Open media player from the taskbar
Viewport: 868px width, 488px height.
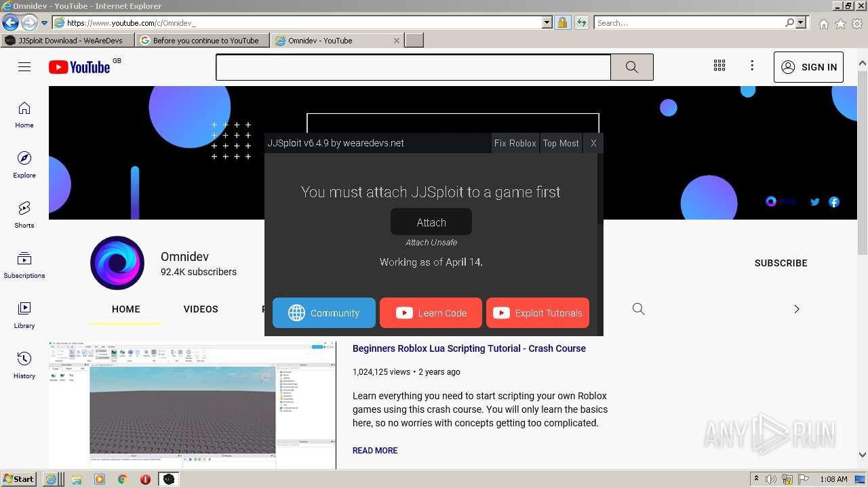pyautogui.click(x=100, y=479)
